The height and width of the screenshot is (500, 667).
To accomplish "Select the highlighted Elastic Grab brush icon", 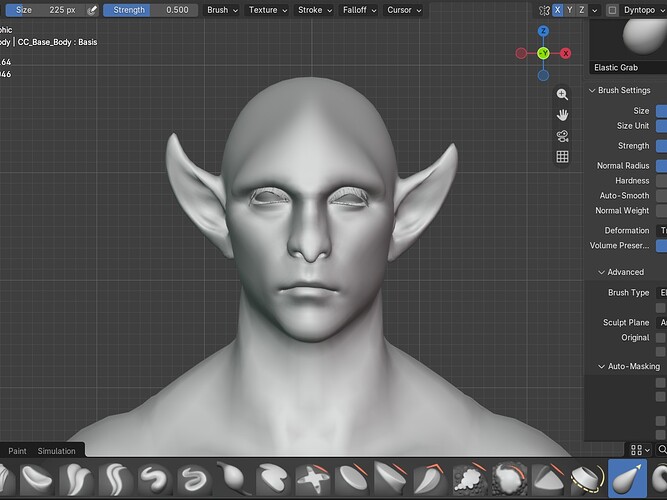I will pos(627,479).
